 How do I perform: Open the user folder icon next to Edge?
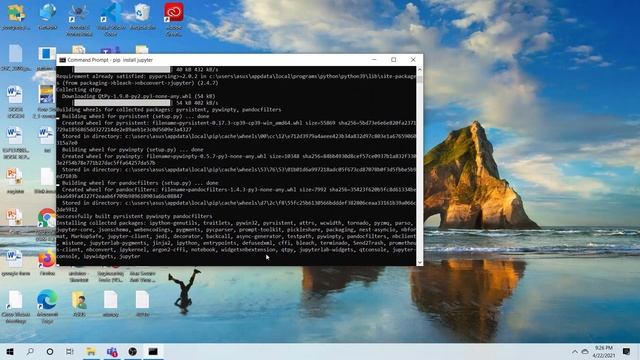click(79, 304)
